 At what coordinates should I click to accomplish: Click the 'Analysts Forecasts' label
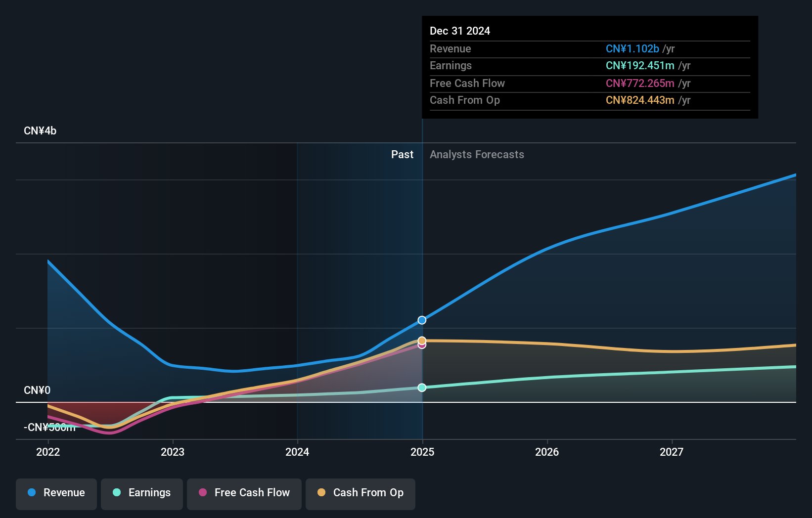[x=477, y=154]
